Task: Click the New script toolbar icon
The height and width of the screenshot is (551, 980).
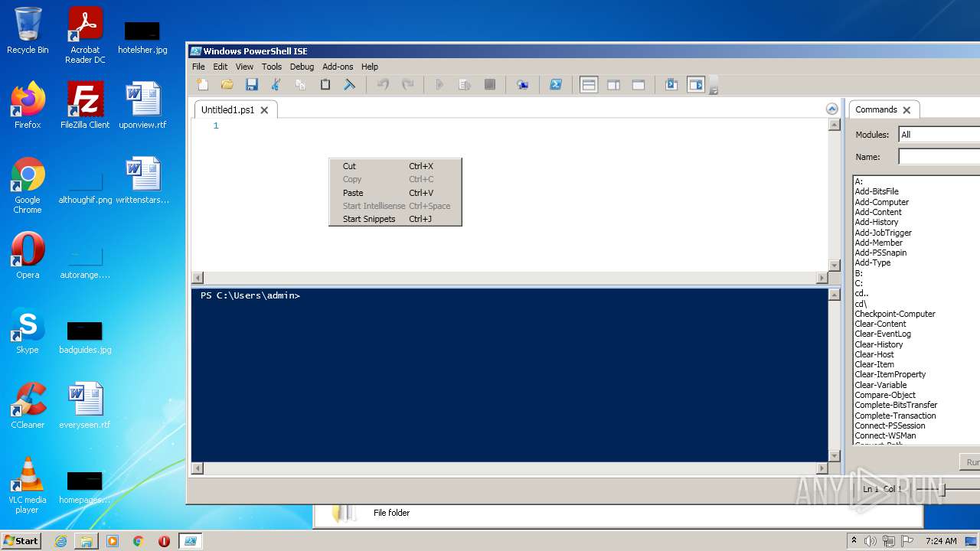Action: (202, 85)
